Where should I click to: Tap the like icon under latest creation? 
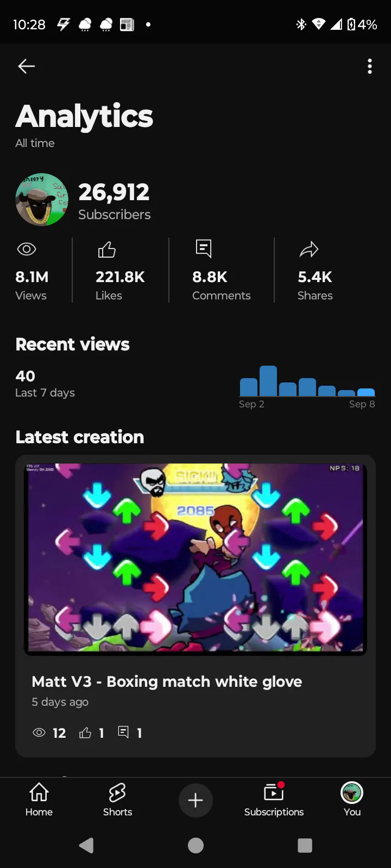[x=85, y=733]
